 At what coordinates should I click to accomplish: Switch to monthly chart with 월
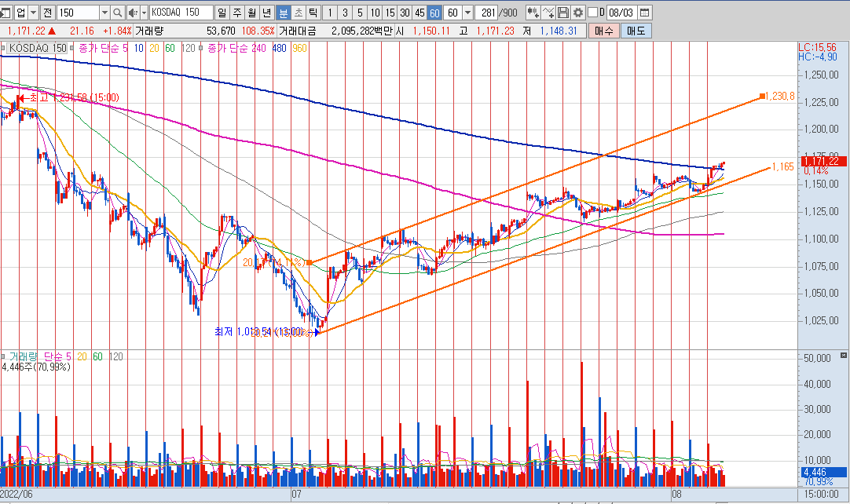252,13
